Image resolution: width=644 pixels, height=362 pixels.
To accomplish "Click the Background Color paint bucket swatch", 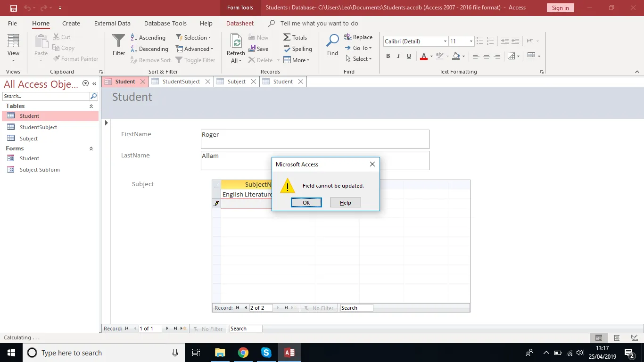I will click(455, 56).
